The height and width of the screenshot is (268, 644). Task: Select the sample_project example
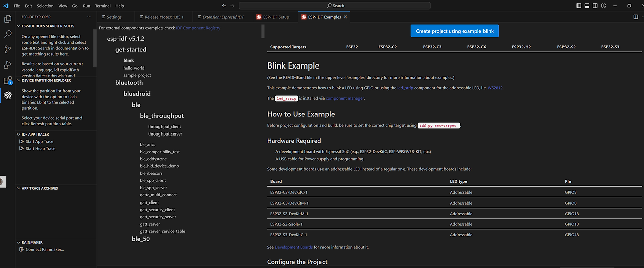pyautogui.click(x=137, y=75)
